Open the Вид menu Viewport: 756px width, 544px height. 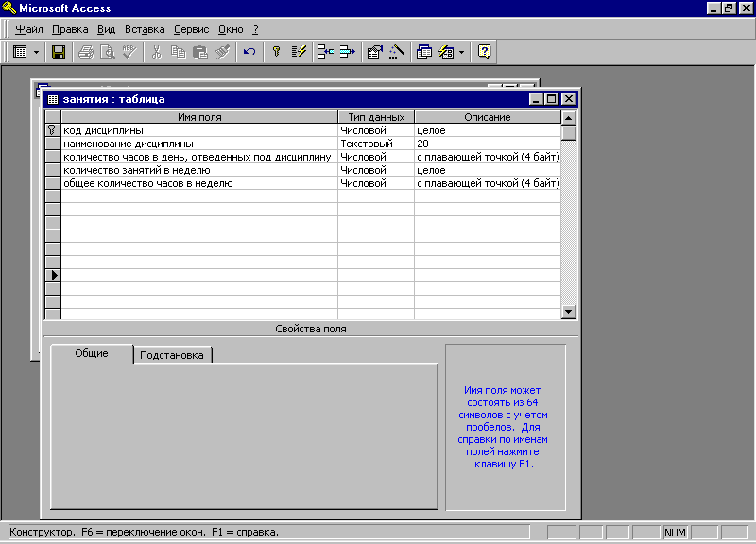pyautogui.click(x=106, y=29)
